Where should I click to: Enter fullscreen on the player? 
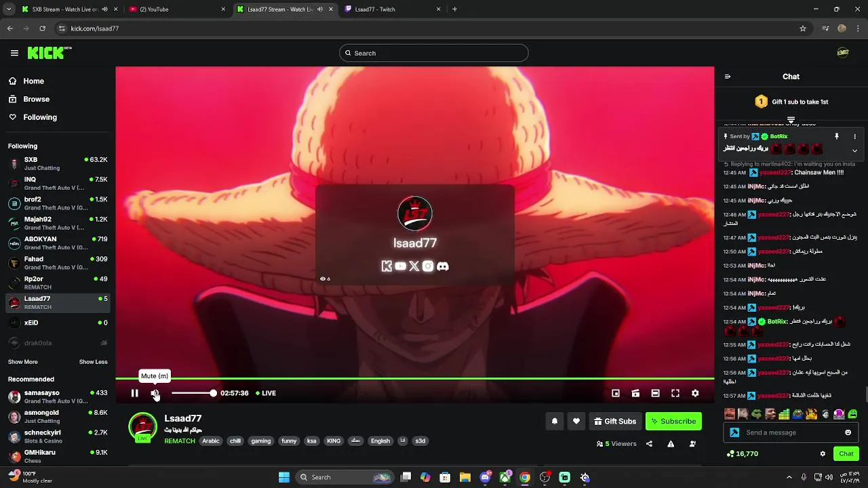coord(675,393)
